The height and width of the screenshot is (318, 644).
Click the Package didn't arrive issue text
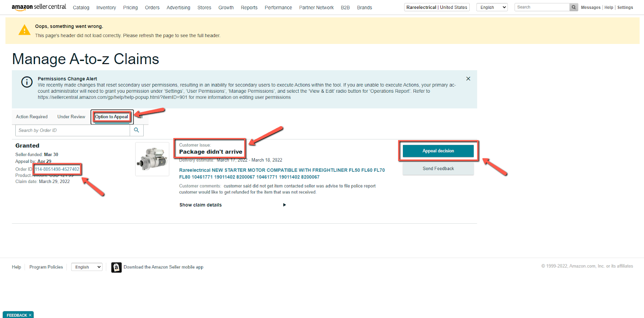211,152
